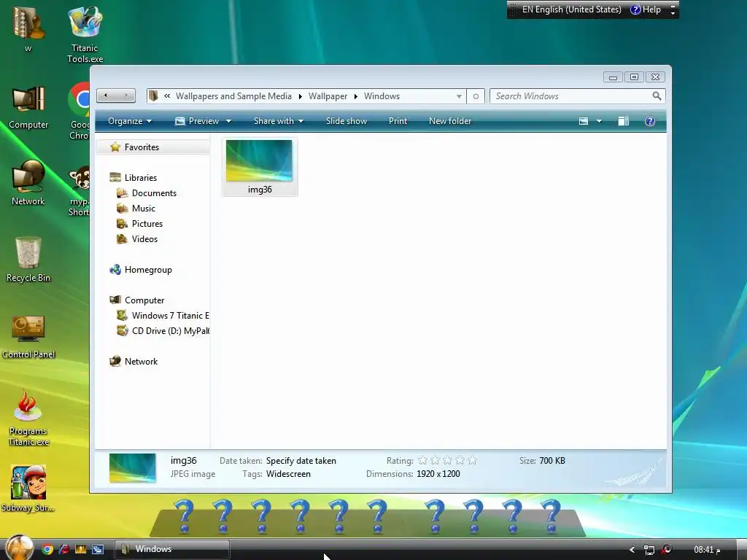
Task: Change the view with the view icon
Action: tap(584, 121)
